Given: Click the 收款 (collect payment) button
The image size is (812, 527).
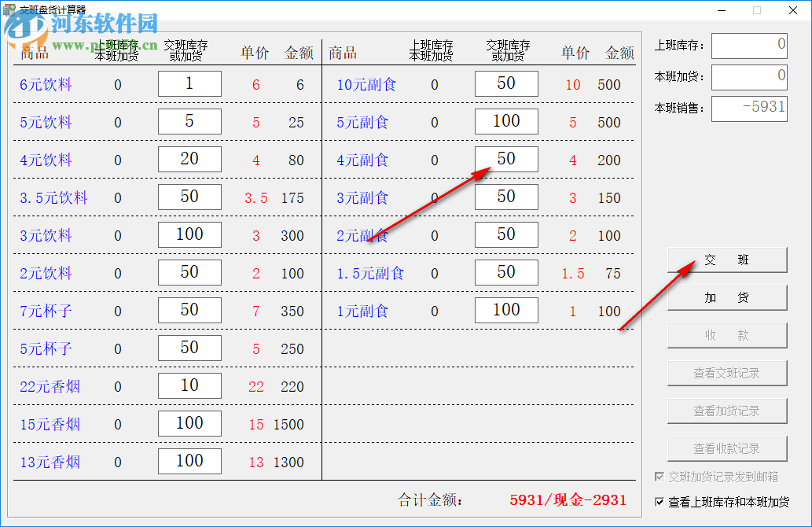Looking at the screenshot, I should (x=726, y=335).
